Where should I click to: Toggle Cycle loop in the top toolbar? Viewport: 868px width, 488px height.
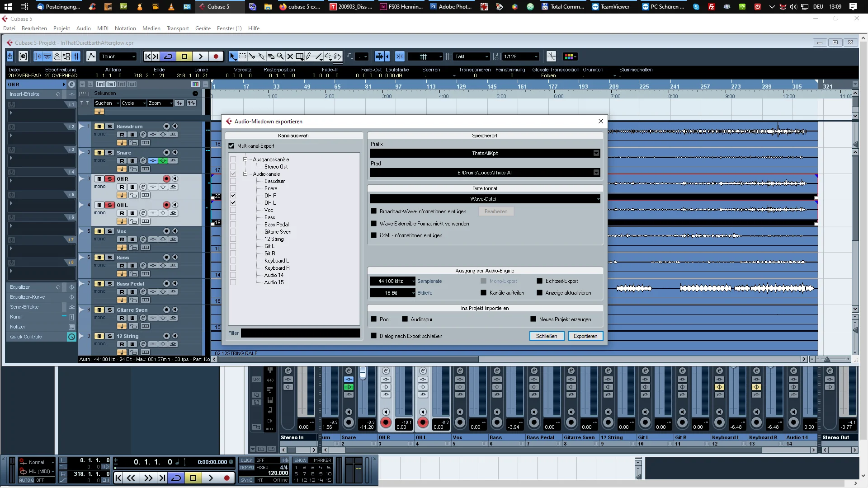168,56
